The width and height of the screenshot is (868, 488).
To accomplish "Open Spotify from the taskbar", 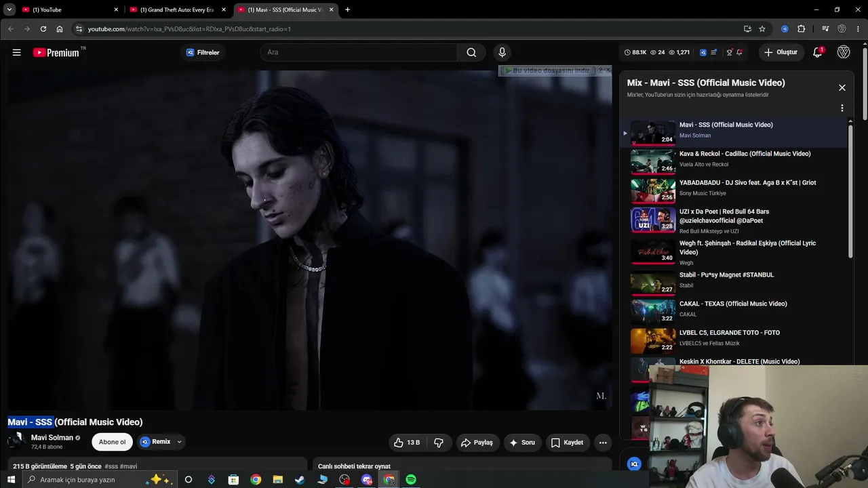I will pos(411,480).
